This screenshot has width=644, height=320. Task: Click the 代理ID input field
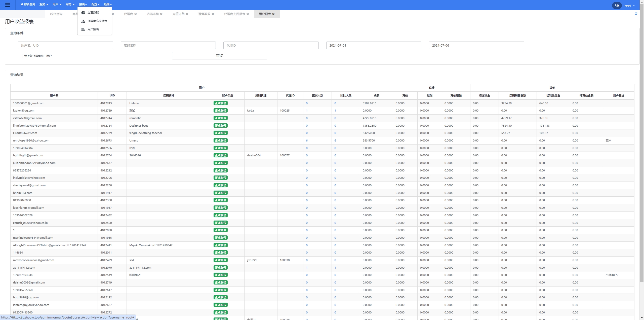pyautogui.click(x=271, y=45)
